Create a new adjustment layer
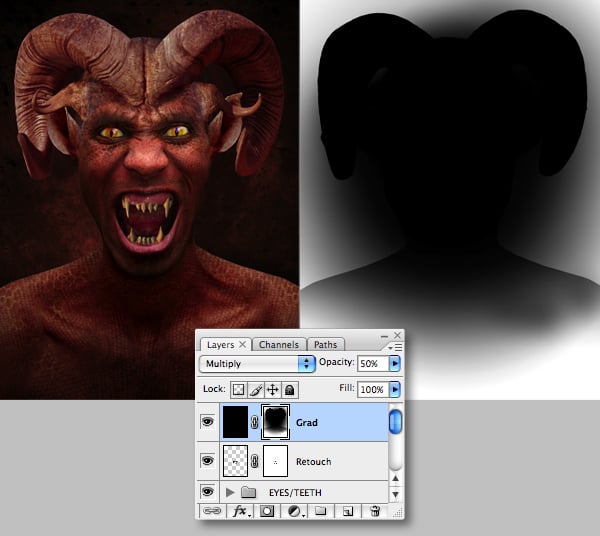The image size is (600, 536). [x=295, y=511]
